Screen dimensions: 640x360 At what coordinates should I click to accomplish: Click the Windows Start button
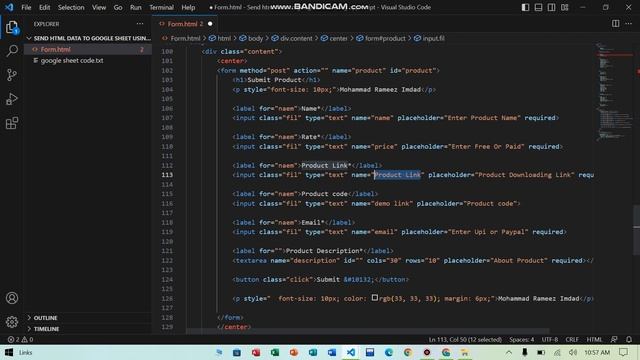pyautogui.click(x=9, y=352)
